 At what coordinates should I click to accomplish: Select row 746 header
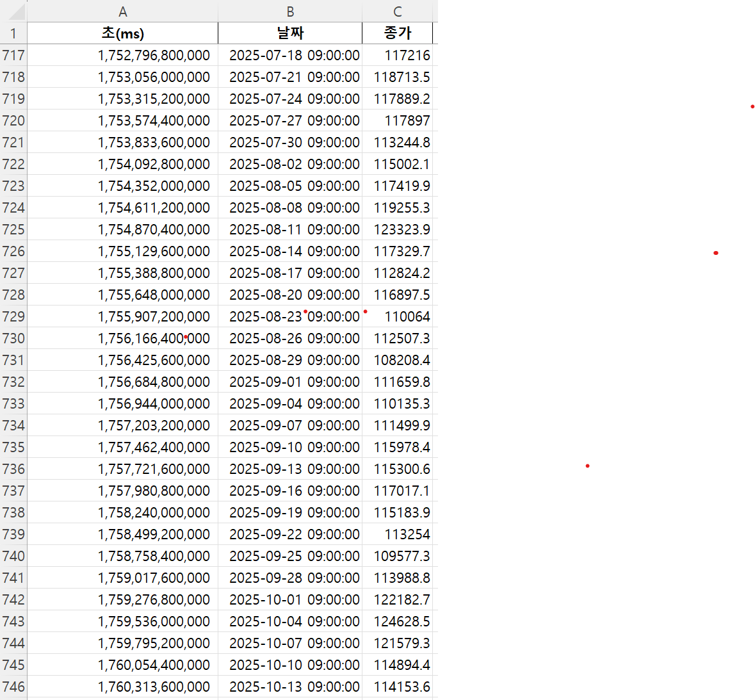13,687
